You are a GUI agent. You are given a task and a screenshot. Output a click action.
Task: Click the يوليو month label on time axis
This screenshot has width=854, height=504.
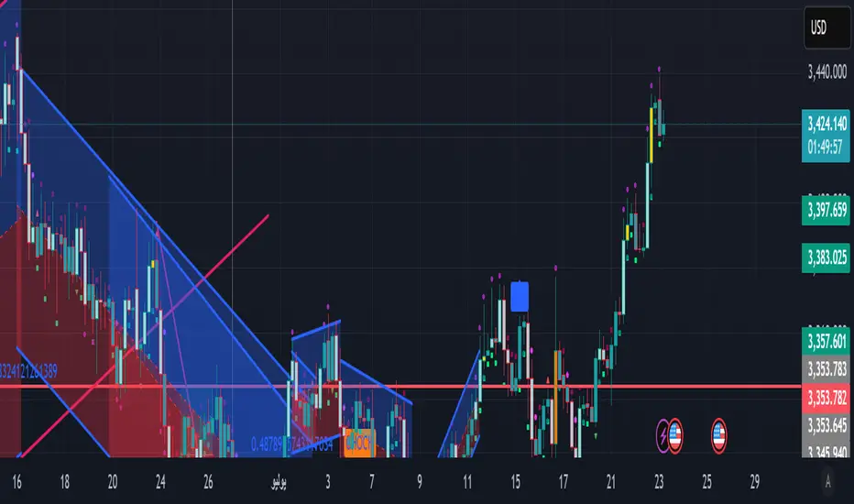coord(279,482)
